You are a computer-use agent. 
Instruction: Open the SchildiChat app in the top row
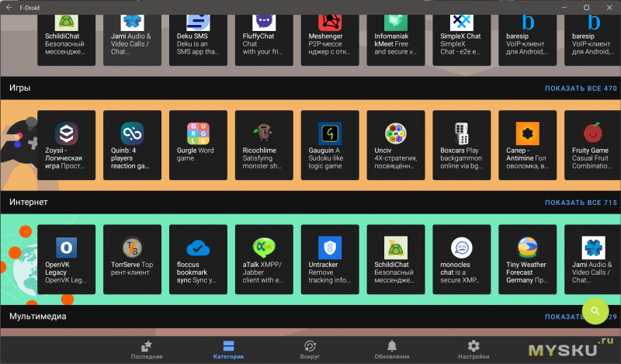(x=66, y=40)
